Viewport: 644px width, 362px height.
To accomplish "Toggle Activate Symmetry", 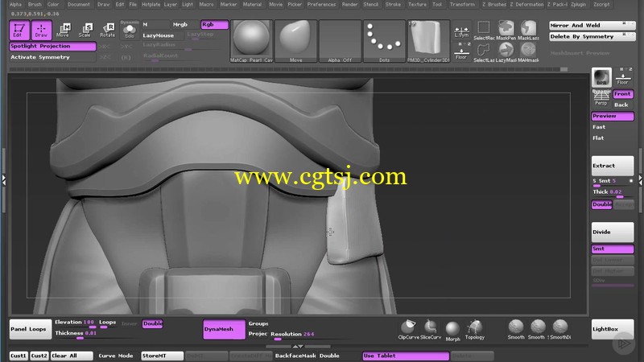I will click(x=52, y=57).
